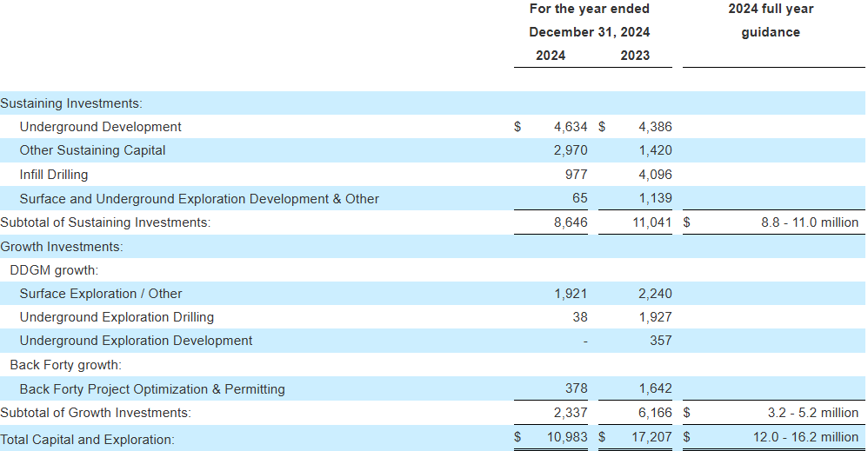Click the "Sustaining Investments:" section heading

pos(70,103)
